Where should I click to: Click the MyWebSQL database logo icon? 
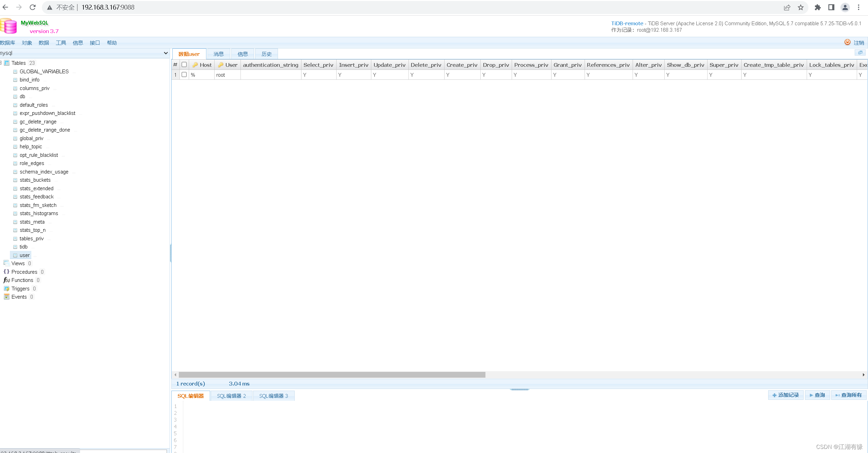(9, 26)
